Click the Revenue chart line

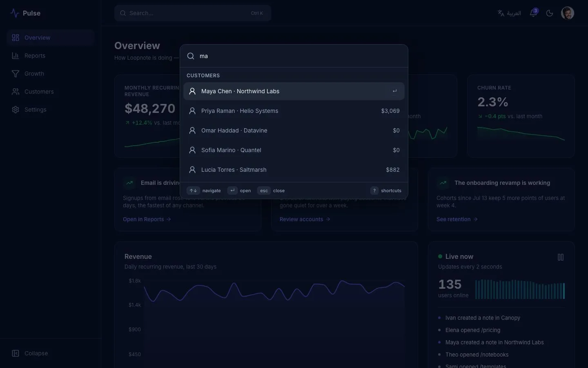click(274, 291)
